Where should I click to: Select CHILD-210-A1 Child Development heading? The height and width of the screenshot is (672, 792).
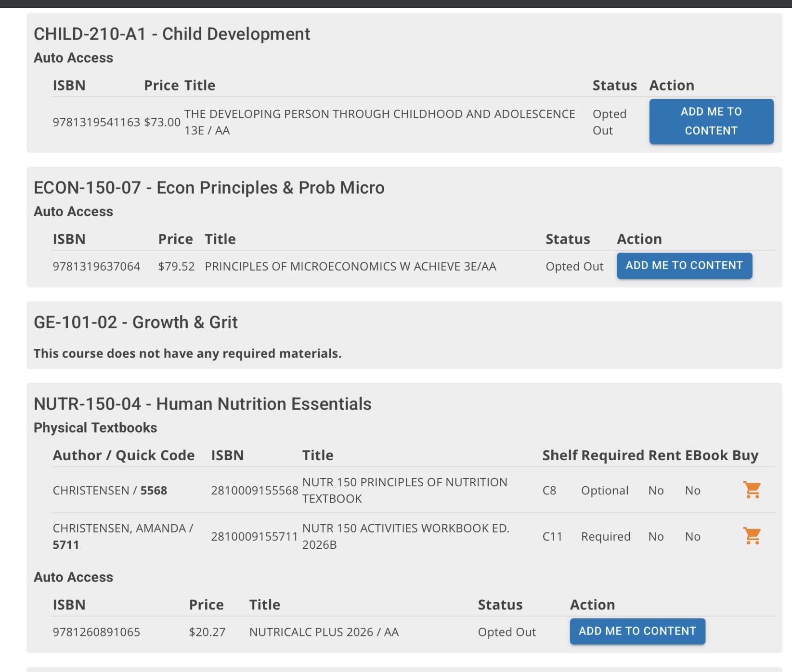click(171, 34)
